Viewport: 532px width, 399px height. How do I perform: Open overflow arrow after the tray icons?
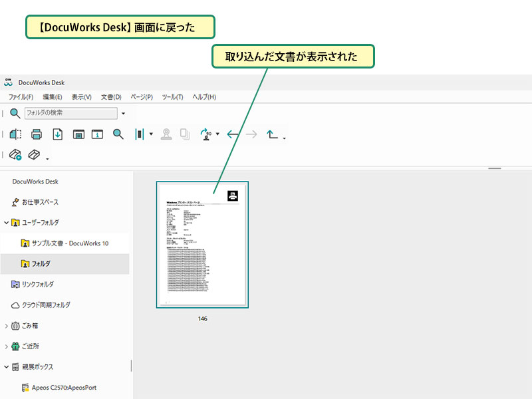click(x=47, y=158)
